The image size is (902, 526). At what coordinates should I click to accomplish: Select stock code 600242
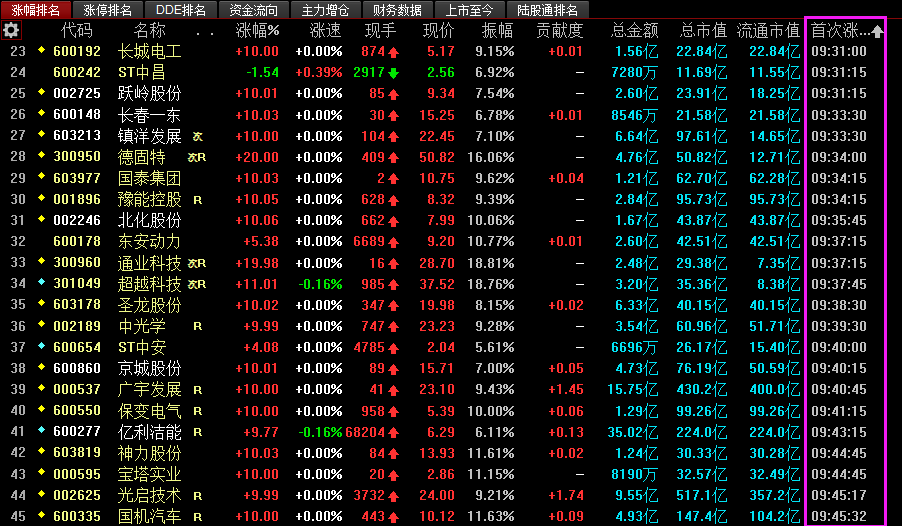(77, 73)
